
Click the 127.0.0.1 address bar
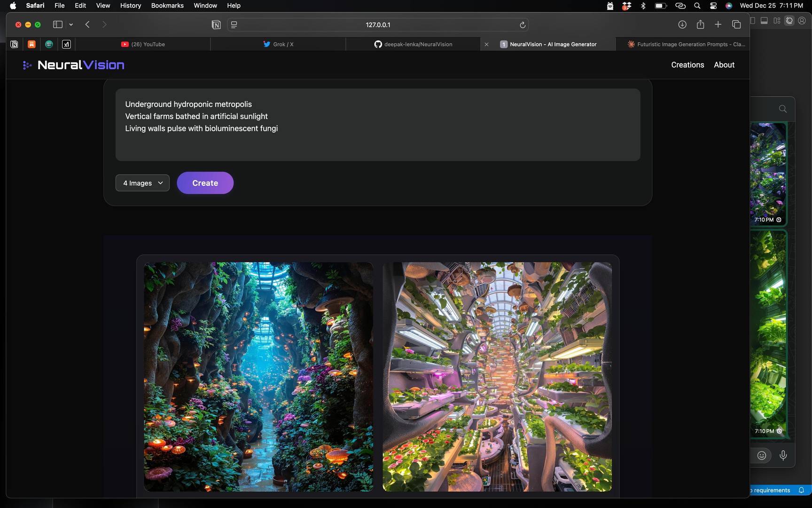point(378,24)
